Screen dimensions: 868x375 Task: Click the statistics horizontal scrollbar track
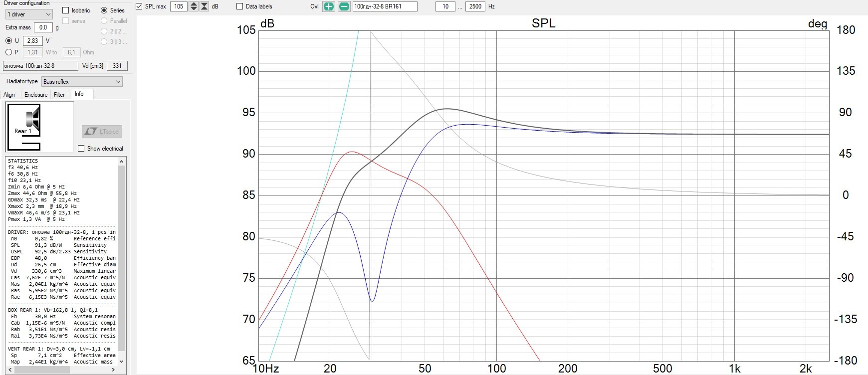pyautogui.click(x=62, y=370)
